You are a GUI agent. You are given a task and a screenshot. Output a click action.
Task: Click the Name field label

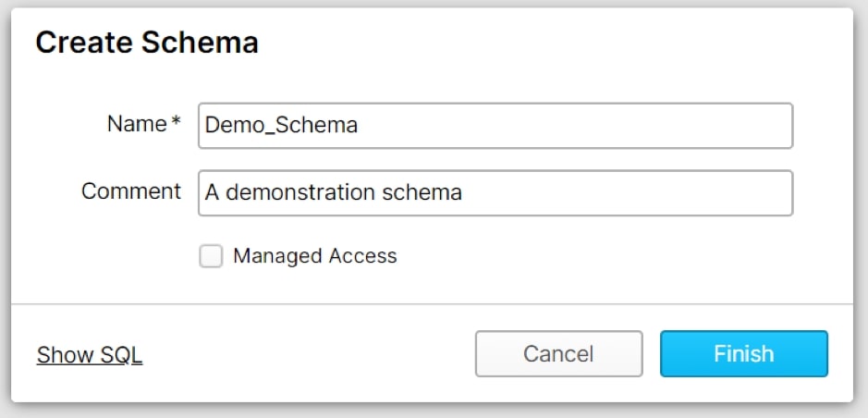[x=137, y=124]
